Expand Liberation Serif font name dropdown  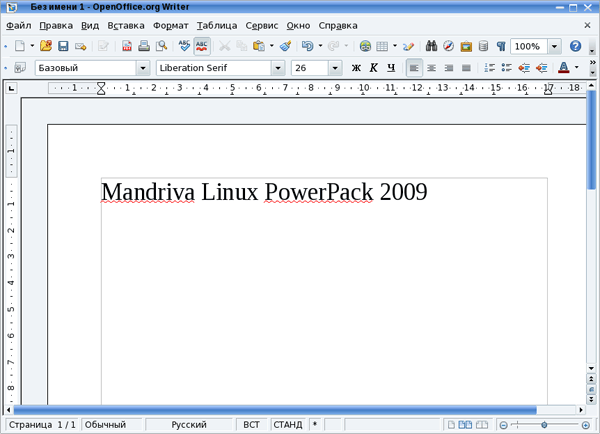pos(278,68)
